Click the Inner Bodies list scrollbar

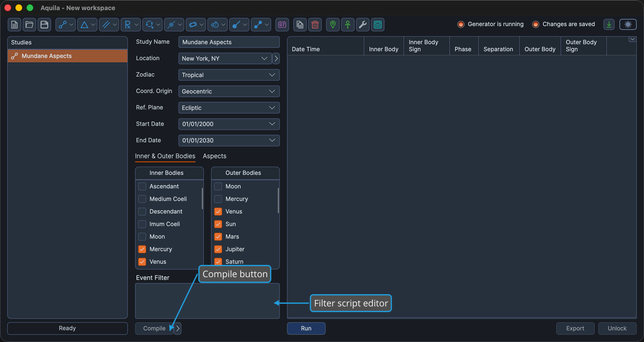pyautogui.click(x=202, y=199)
